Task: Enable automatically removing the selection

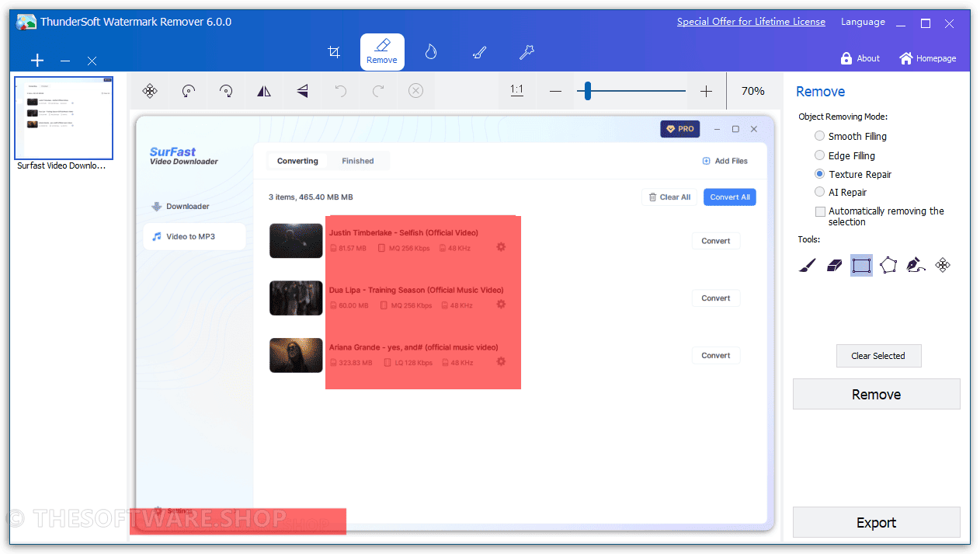Action: 820,211
